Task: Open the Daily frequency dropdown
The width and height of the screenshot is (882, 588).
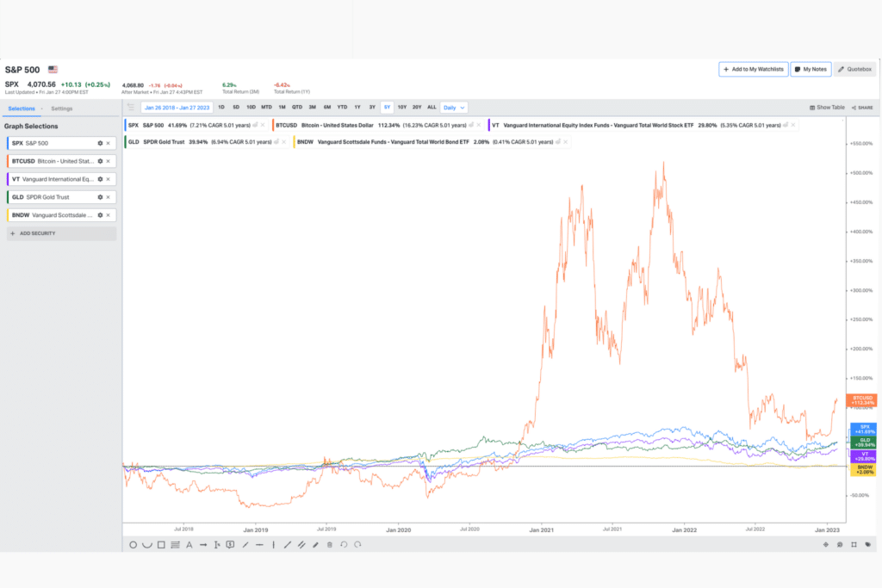Action: click(x=454, y=108)
